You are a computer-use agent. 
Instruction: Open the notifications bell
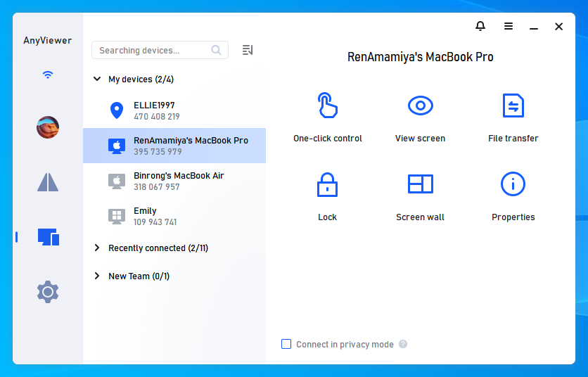coord(480,26)
